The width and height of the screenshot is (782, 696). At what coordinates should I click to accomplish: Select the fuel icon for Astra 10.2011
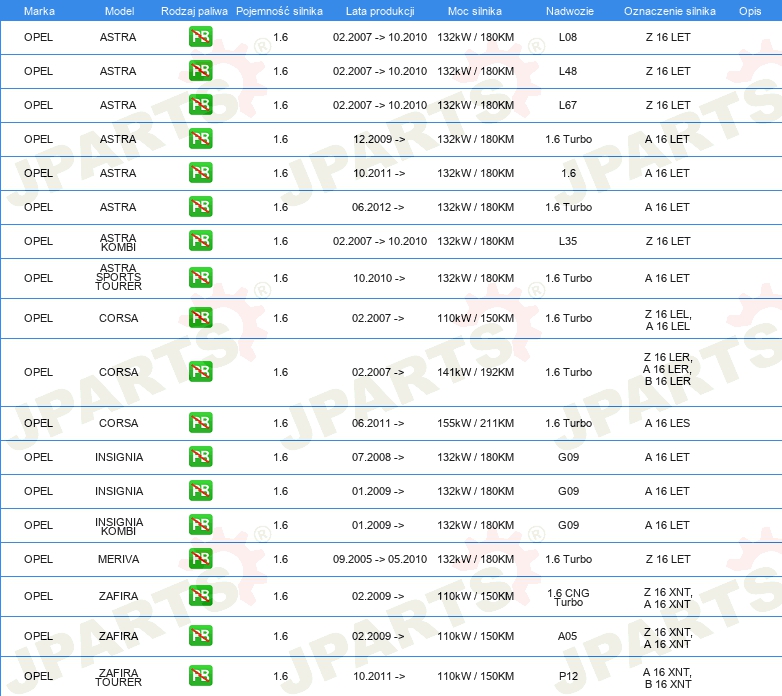[x=200, y=173]
